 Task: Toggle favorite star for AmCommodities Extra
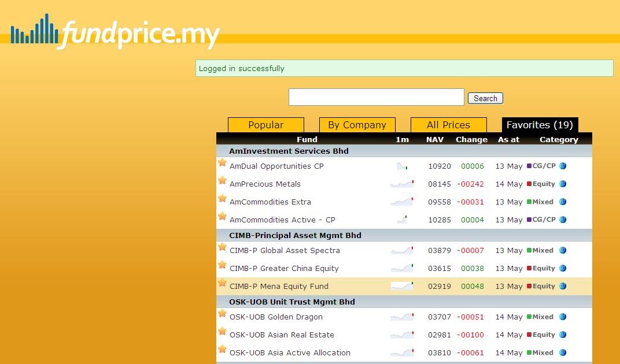[222, 198]
